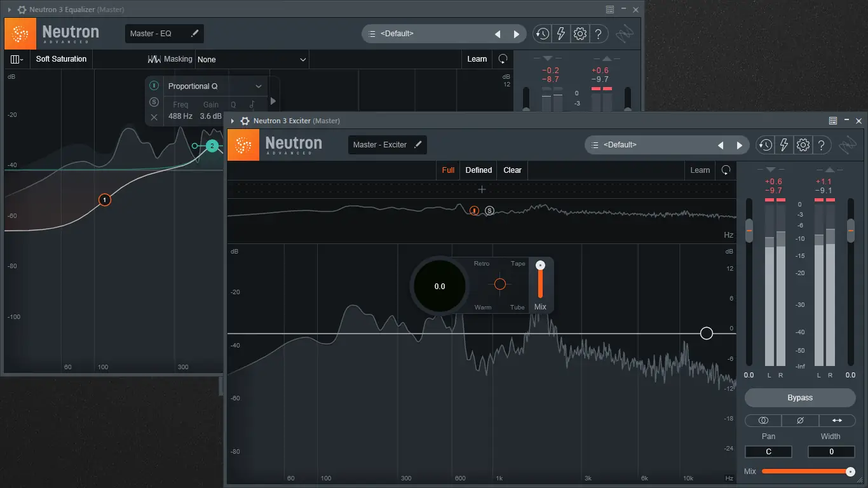Click the Width value field showing 0
The image size is (868, 488).
point(831,452)
